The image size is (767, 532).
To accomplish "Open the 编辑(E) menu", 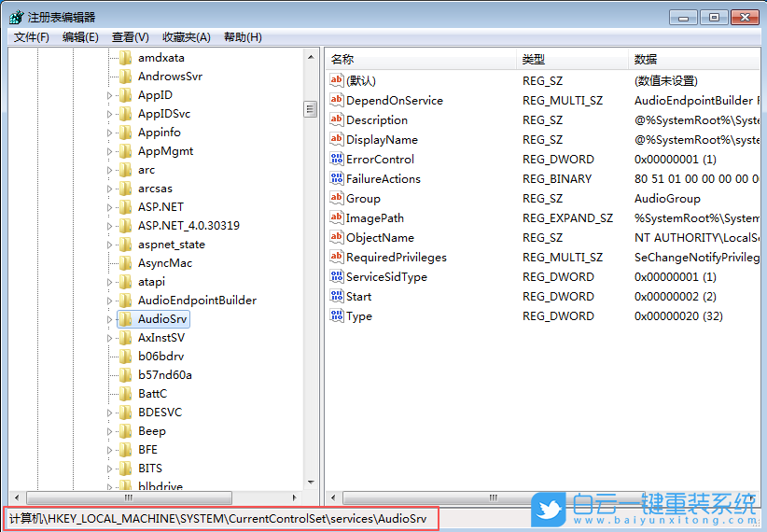I will pyautogui.click(x=80, y=37).
